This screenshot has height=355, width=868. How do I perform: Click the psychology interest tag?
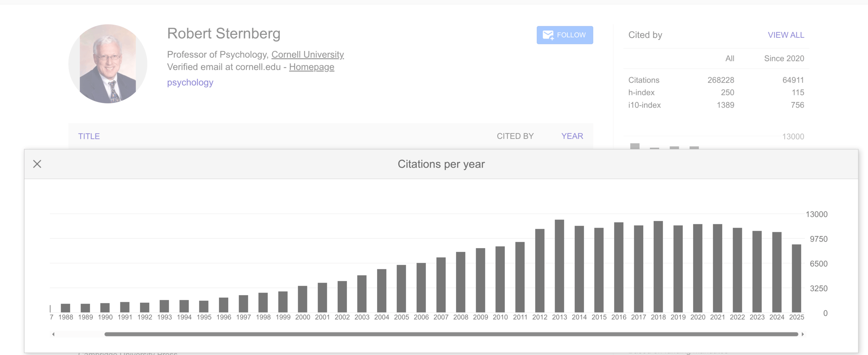190,82
